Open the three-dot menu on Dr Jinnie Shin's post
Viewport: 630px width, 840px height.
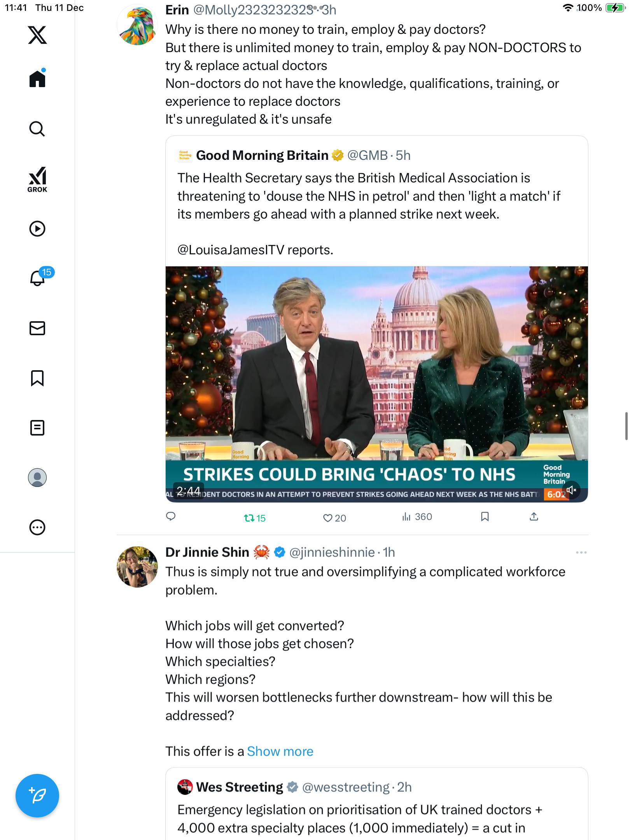tap(581, 553)
